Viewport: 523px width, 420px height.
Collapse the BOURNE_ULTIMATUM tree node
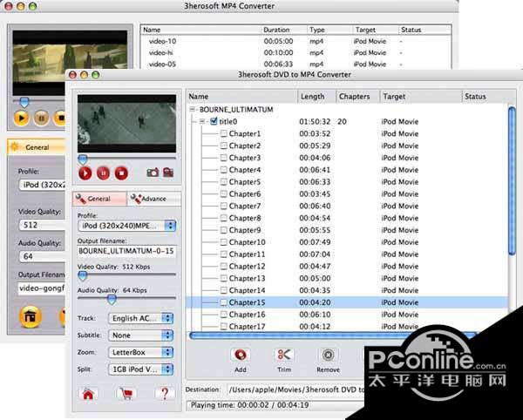pyautogui.click(x=193, y=109)
